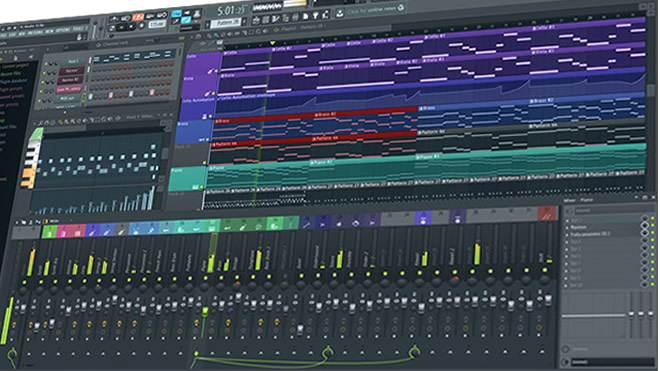660x371 pixels.
Task: Go to next pattern with right arrow
Action: (x=244, y=21)
